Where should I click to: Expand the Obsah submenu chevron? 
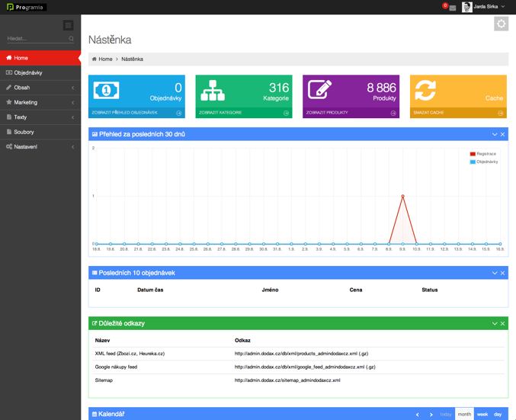(72, 88)
